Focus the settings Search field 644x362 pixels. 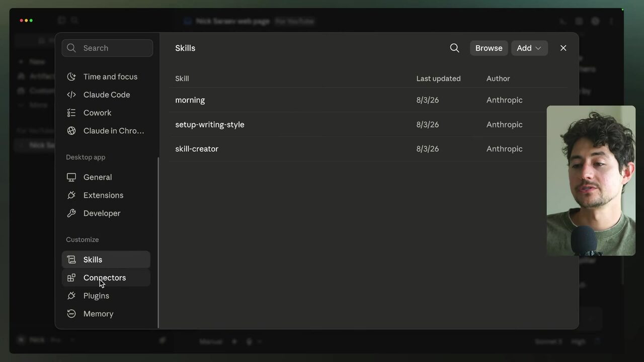pos(107,48)
